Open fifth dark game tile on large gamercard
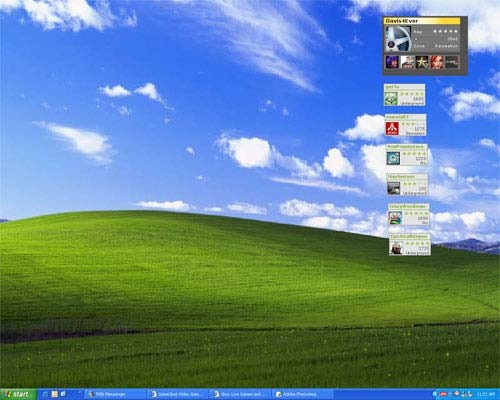The image size is (500, 400). (x=452, y=62)
